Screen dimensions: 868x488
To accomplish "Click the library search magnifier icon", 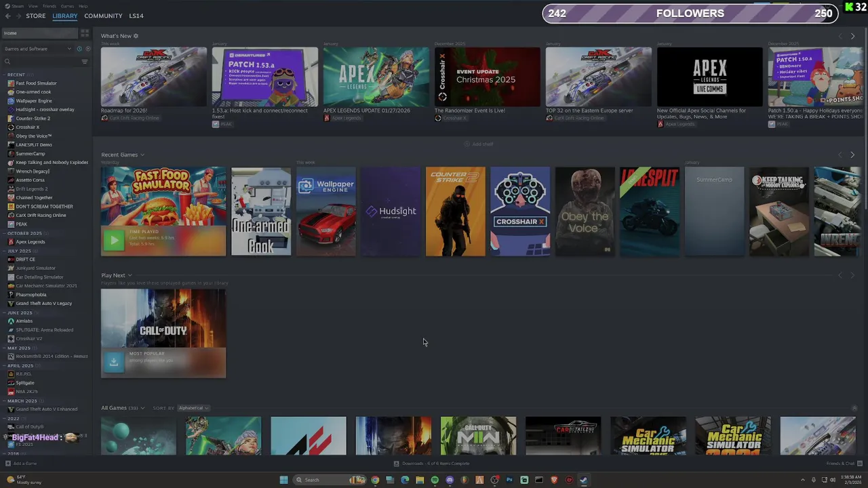I will click(7, 62).
